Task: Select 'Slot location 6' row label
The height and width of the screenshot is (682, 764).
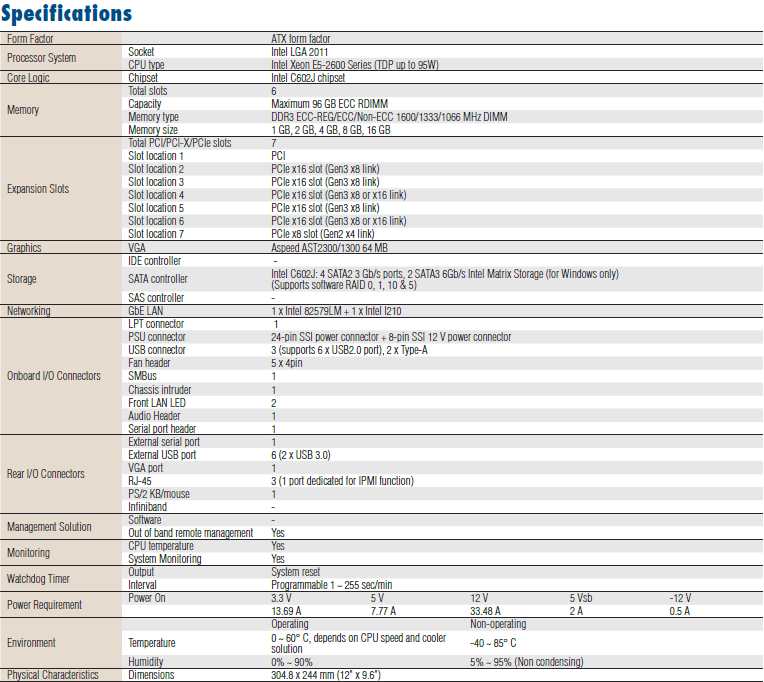Action: click(x=156, y=221)
